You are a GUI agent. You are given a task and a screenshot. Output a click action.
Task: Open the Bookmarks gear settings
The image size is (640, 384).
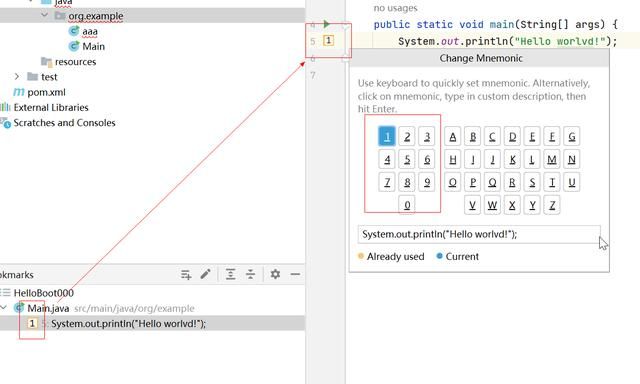(x=275, y=274)
